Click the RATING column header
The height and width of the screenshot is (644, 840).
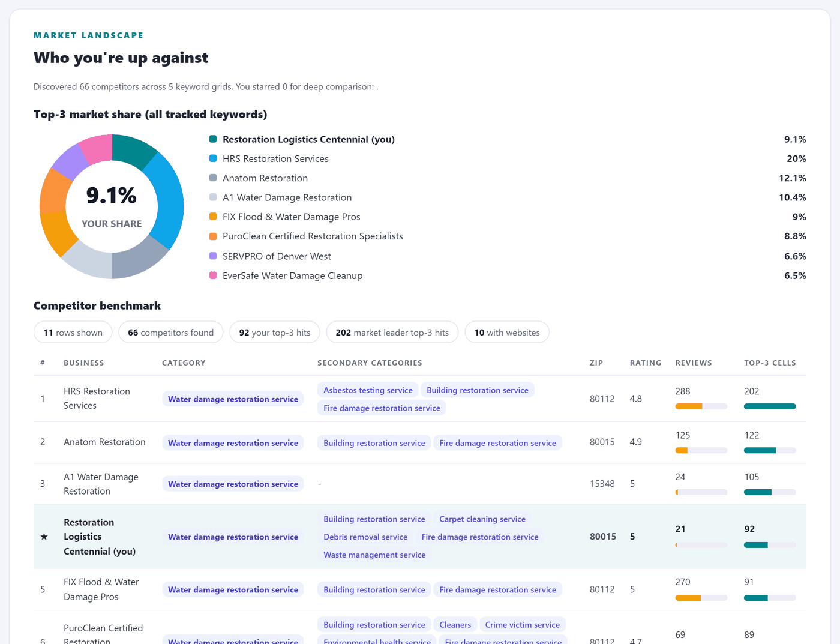point(646,363)
